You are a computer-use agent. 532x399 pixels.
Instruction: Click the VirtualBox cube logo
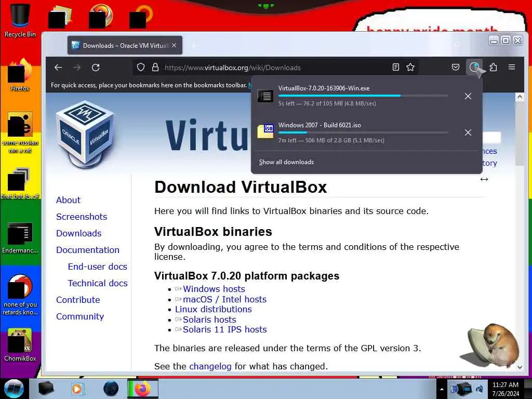click(x=85, y=135)
